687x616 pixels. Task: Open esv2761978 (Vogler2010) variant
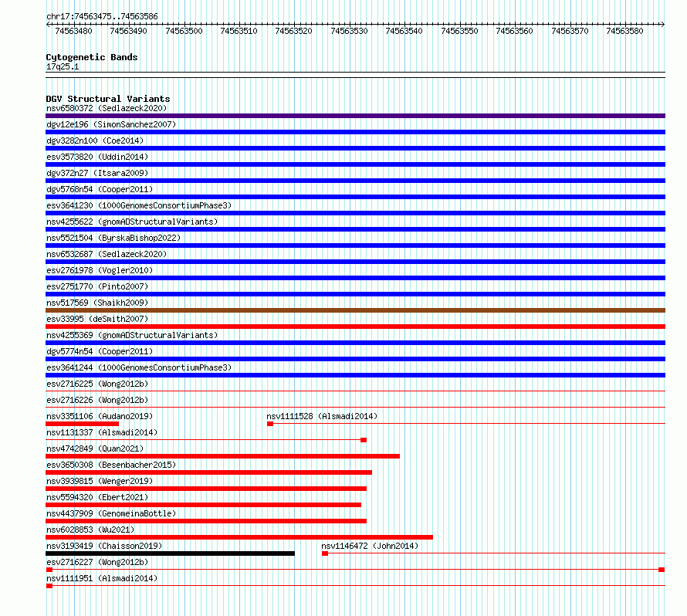click(x=100, y=270)
